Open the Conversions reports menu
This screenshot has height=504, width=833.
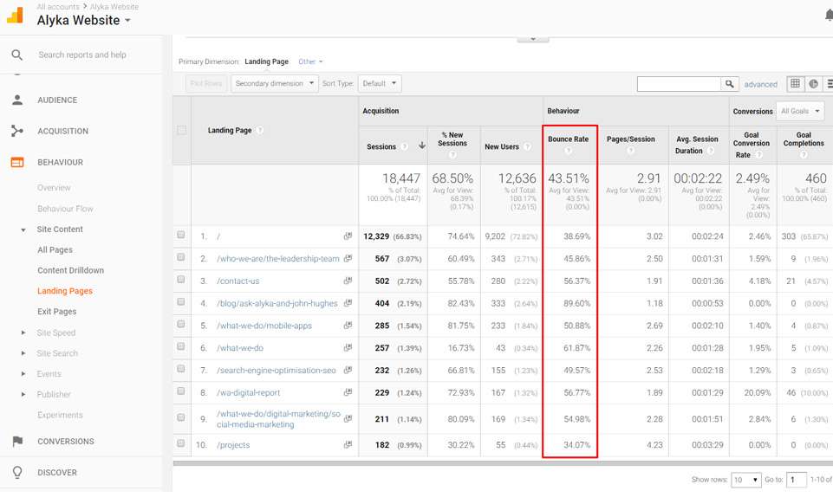tap(66, 441)
